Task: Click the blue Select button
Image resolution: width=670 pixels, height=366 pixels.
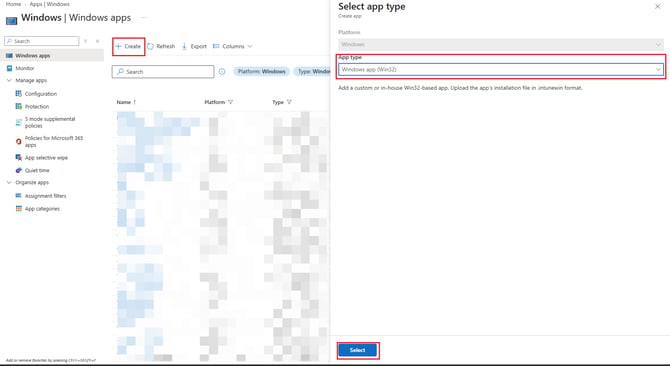Action: 358,350
